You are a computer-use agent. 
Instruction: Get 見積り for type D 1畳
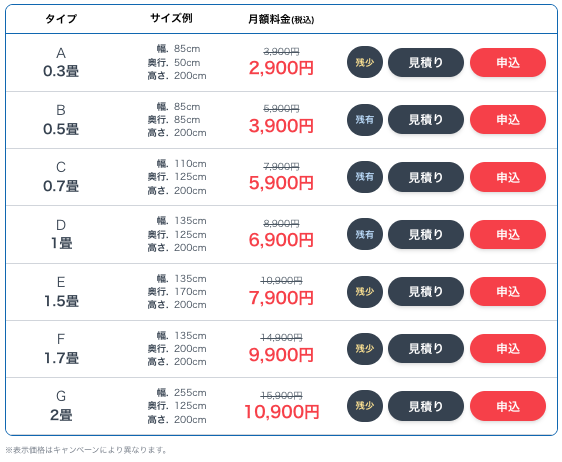(426, 234)
